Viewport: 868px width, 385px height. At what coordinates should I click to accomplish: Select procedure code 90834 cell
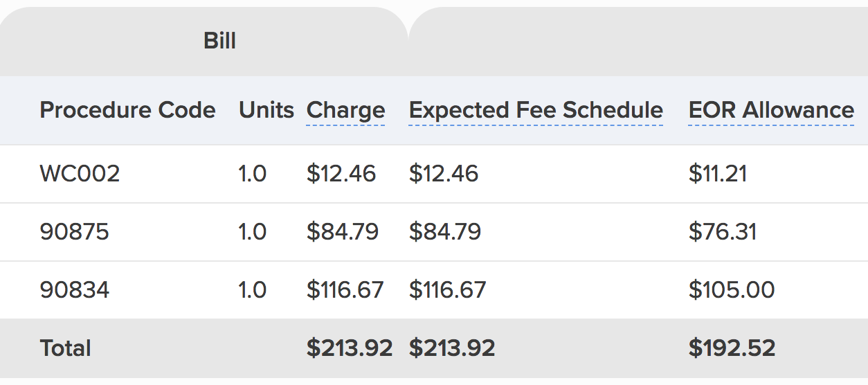[75, 289]
